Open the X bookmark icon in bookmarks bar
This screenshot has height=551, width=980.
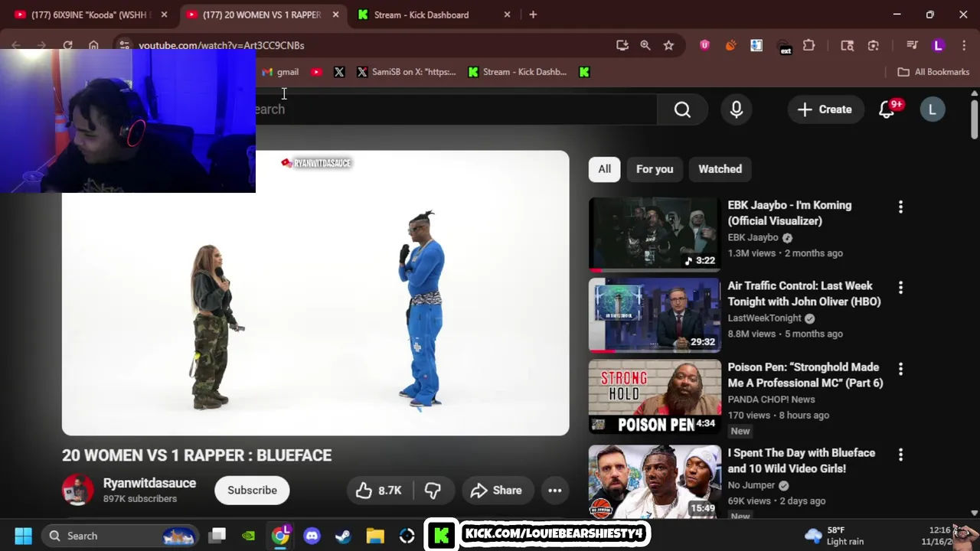(x=339, y=72)
